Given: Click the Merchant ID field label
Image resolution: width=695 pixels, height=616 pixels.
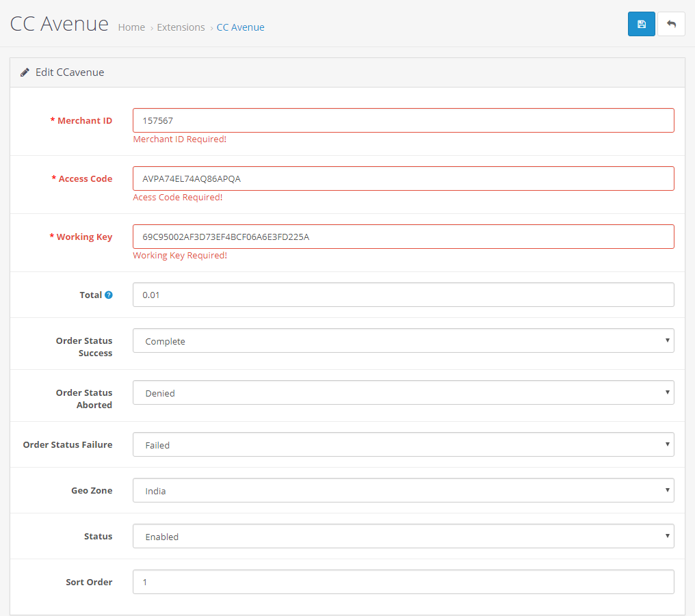Looking at the screenshot, I should 81,120.
